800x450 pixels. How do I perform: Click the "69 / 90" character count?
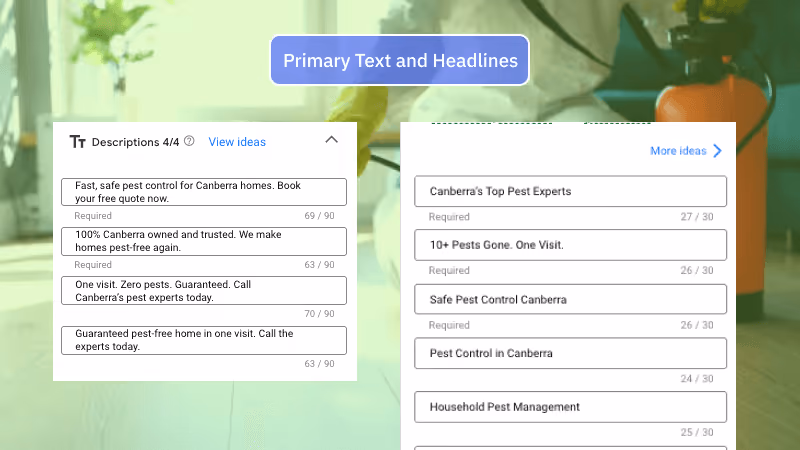[x=319, y=216]
